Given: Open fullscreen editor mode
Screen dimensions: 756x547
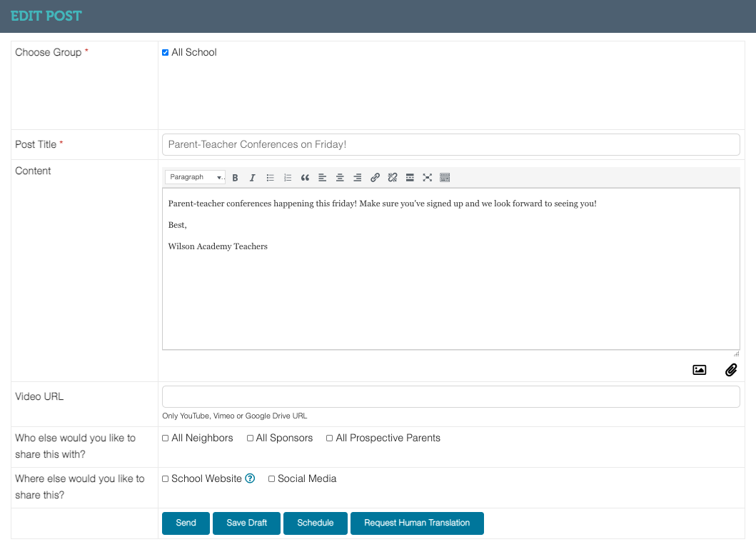Looking at the screenshot, I should click(x=428, y=178).
